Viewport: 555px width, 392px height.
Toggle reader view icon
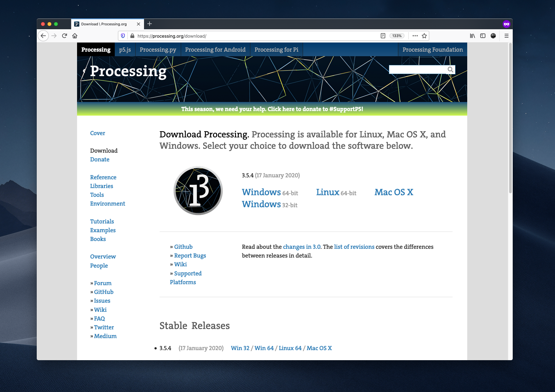tap(383, 36)
